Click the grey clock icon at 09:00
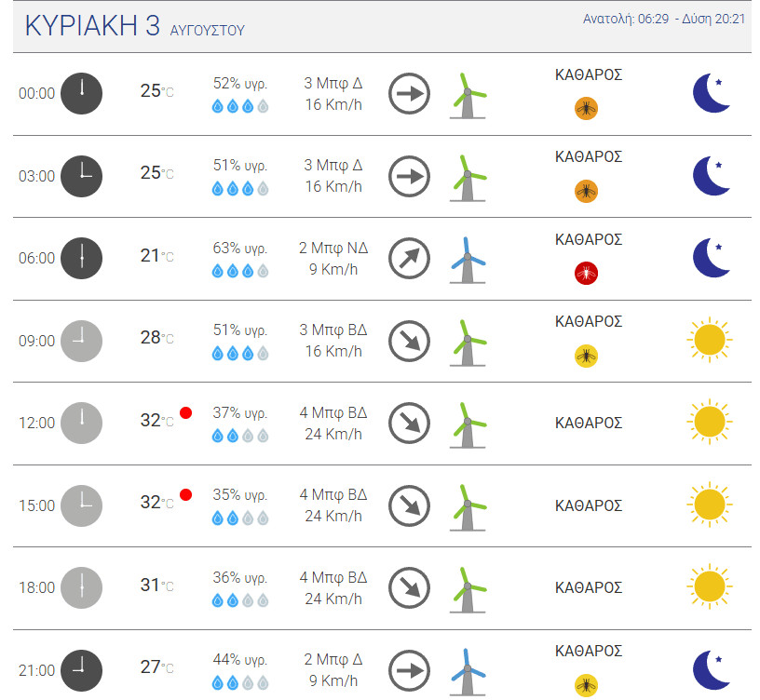760x700 pixels. point(81,341)
